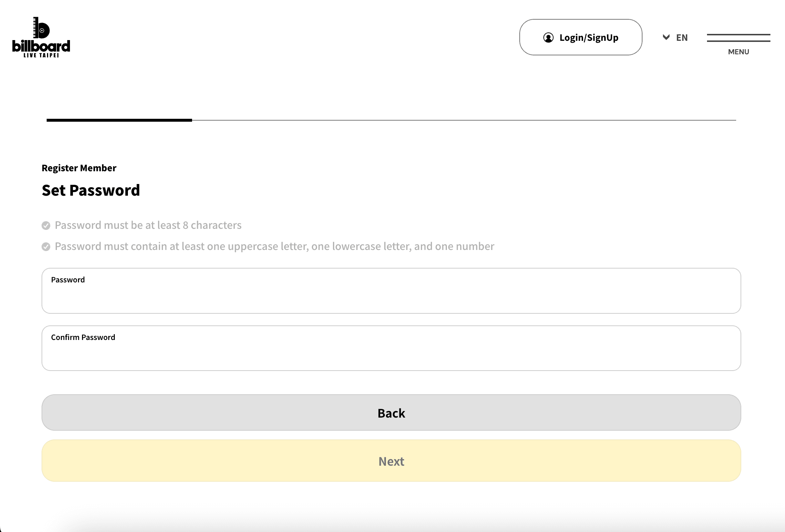Click the "Set Password" heading
The height and width of the screenshot is (532, 785).
pos(91,190)
